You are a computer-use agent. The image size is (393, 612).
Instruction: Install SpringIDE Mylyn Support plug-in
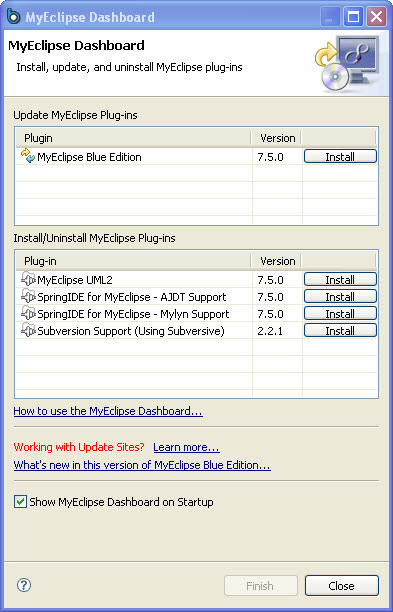point(340,314)
